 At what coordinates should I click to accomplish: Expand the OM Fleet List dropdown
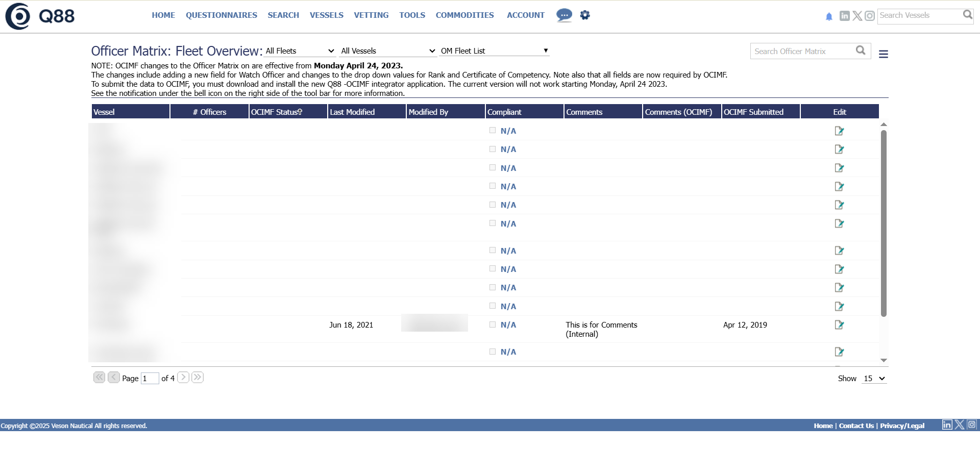(x=494, y=51)
